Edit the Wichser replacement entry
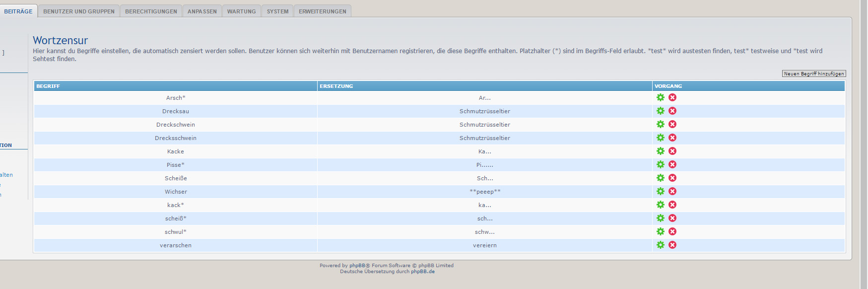The width and height of the screenshot is (868, 289). [x=660, y=191]
